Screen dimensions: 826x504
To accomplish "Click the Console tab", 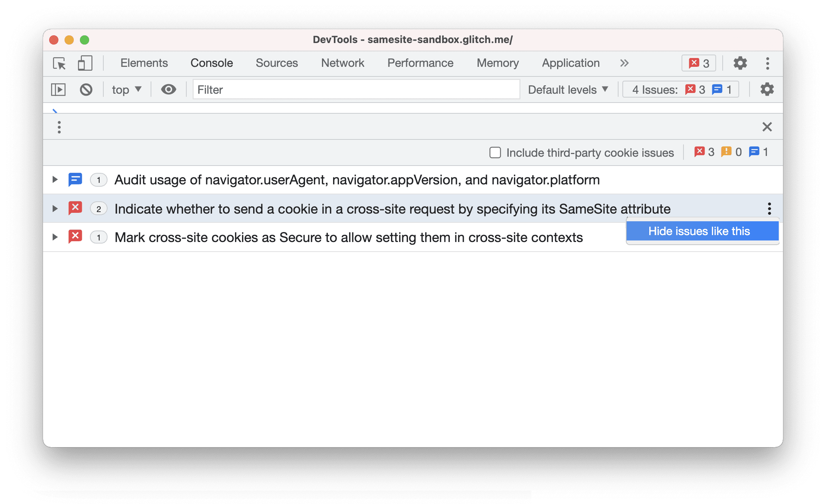I will (211, 63).
